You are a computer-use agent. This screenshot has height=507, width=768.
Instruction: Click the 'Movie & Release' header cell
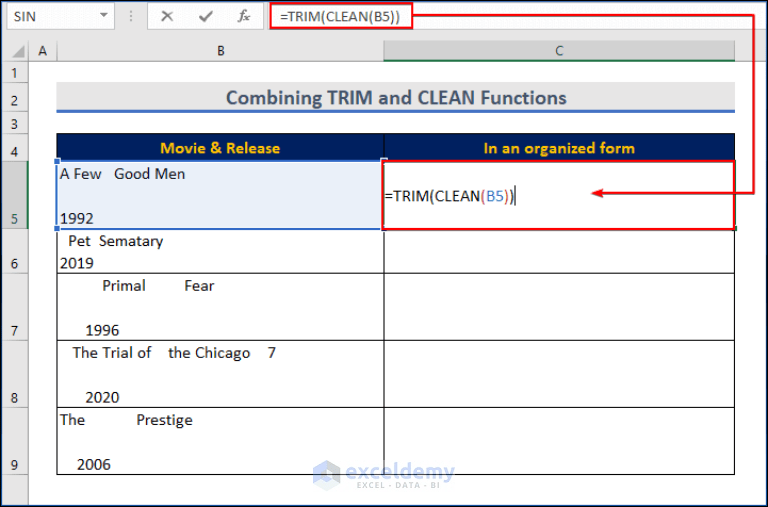[x=220, y=147]
